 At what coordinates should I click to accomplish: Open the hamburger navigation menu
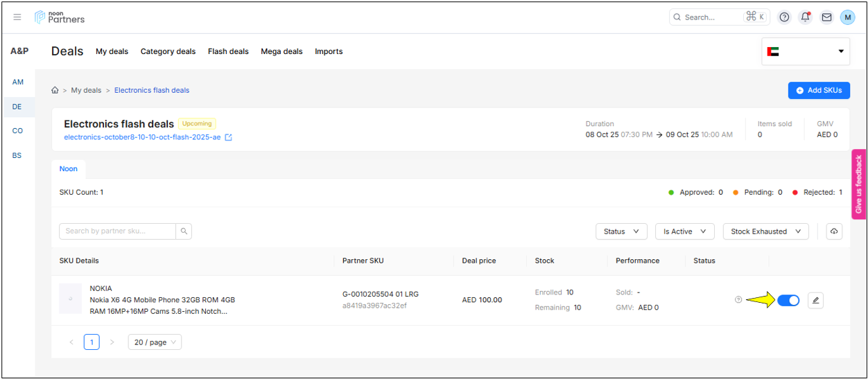(17, 17)
